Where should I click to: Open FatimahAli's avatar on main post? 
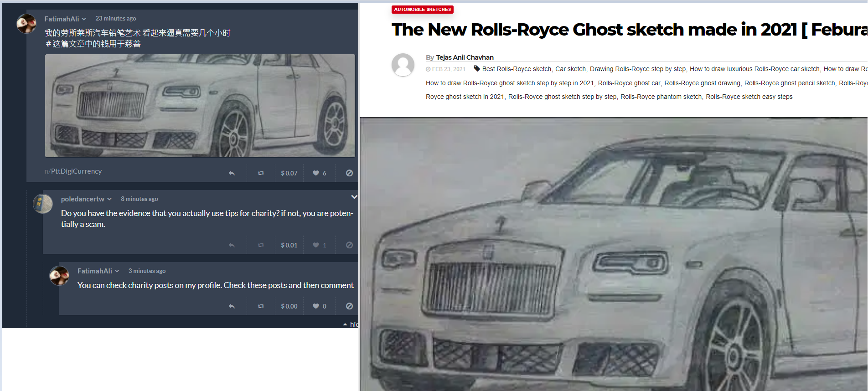coord(26,24)
